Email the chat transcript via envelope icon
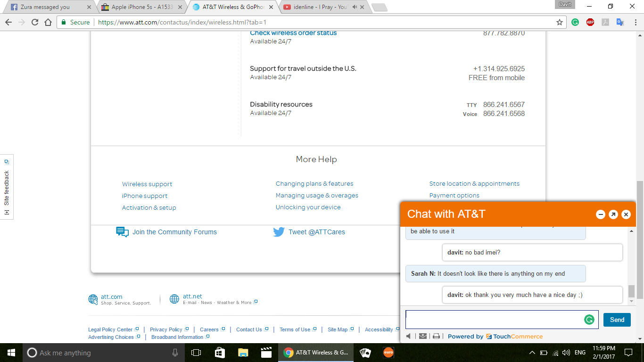 [423, 336]
